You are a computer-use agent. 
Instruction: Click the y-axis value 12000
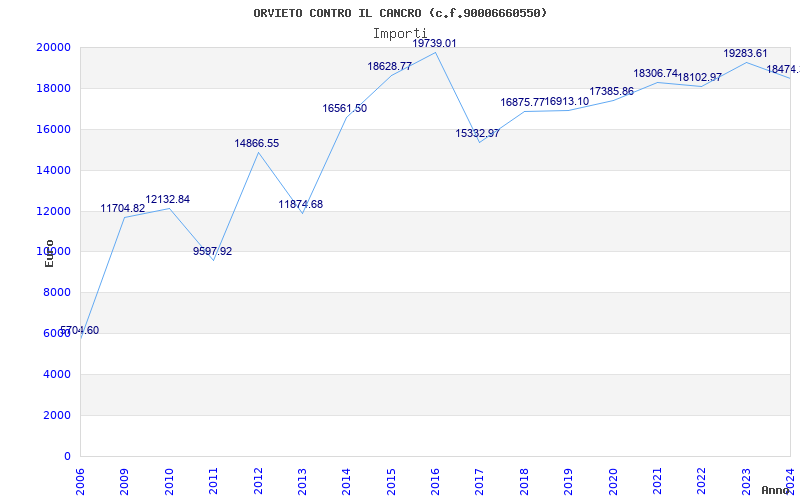click(x=53, y=211)
